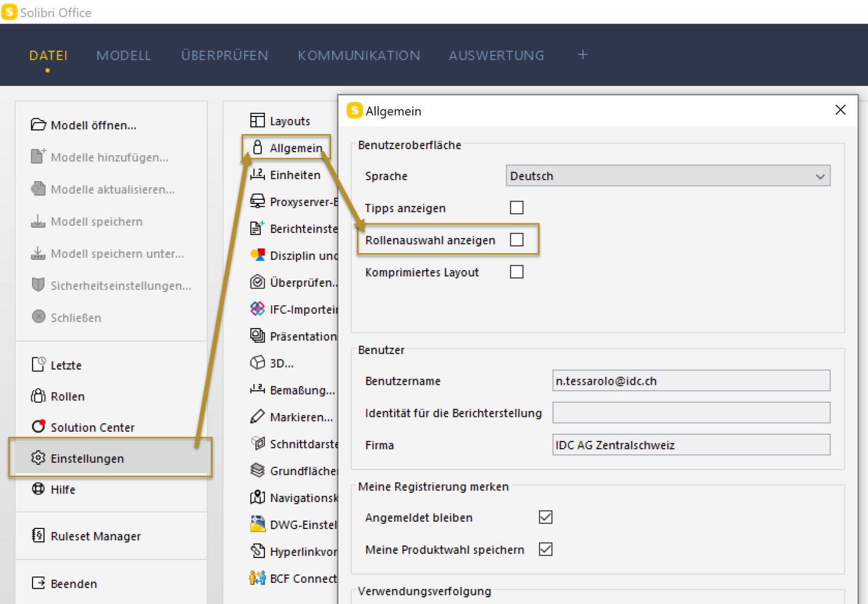This screenshot has width=868, height=604.
Task: Click the 3D cube settings icon
Action: pos(258,362)
